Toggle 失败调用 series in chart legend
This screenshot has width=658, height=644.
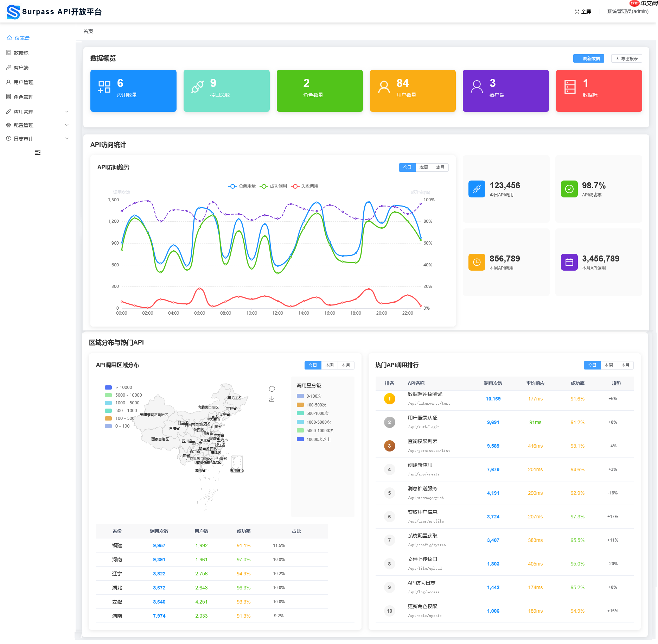coord(305,186)
